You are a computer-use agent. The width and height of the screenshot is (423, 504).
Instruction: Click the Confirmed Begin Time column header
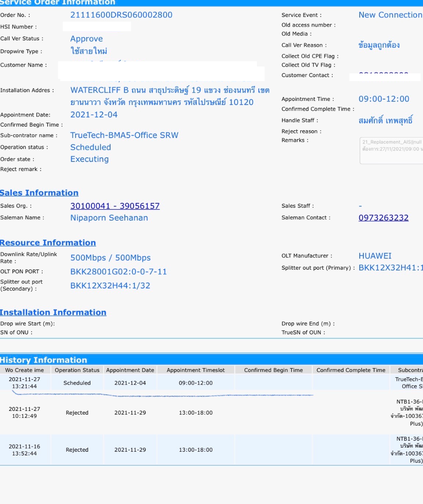tap(273, 370)
